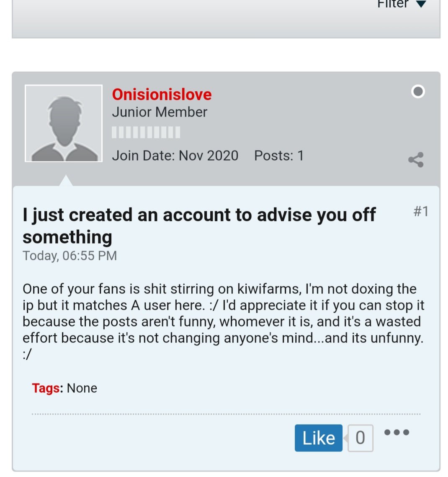This screenshot has height=477, width=448.
Task: Open Onisionislove's default avatar image
Action: click(x=64, y=123)
